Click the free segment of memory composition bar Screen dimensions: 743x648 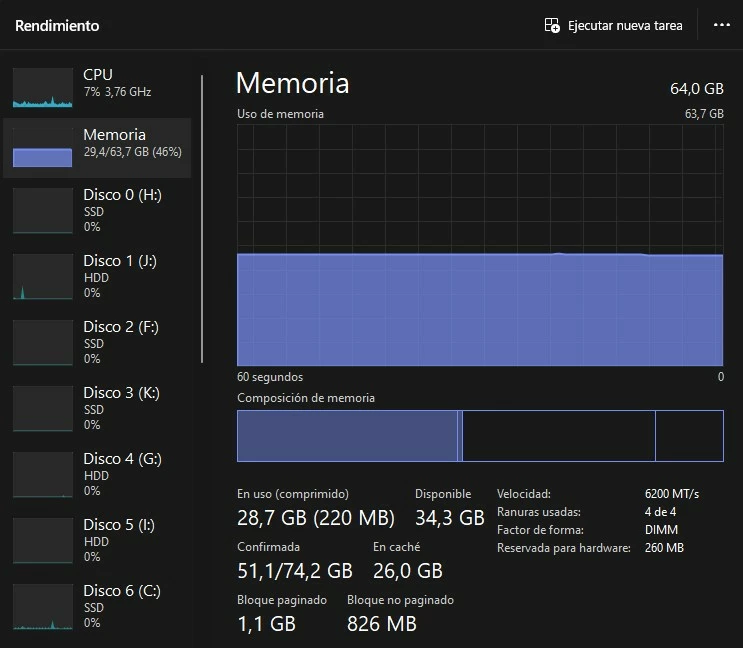click(x=689, y=436)
